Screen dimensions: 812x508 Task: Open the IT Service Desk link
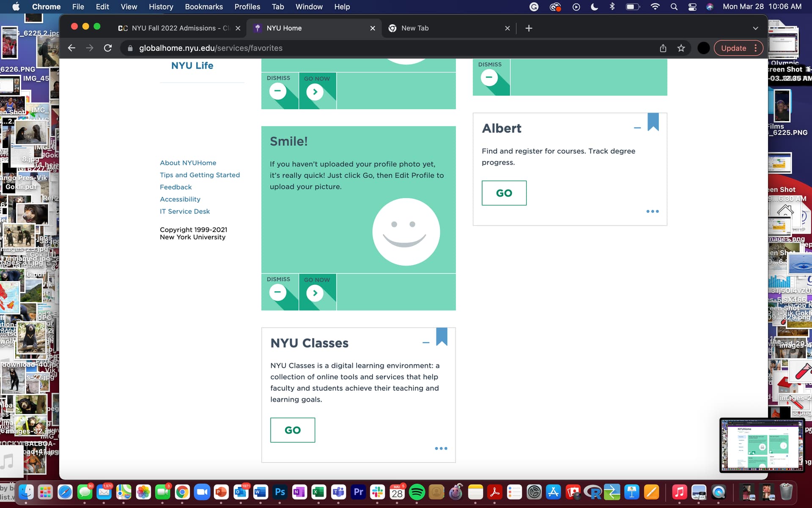pos(184,211)
